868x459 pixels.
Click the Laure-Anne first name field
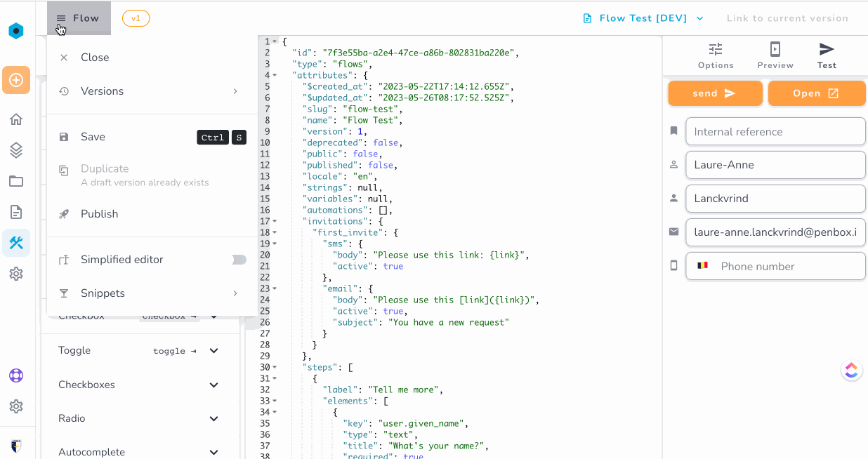(775, 165)
